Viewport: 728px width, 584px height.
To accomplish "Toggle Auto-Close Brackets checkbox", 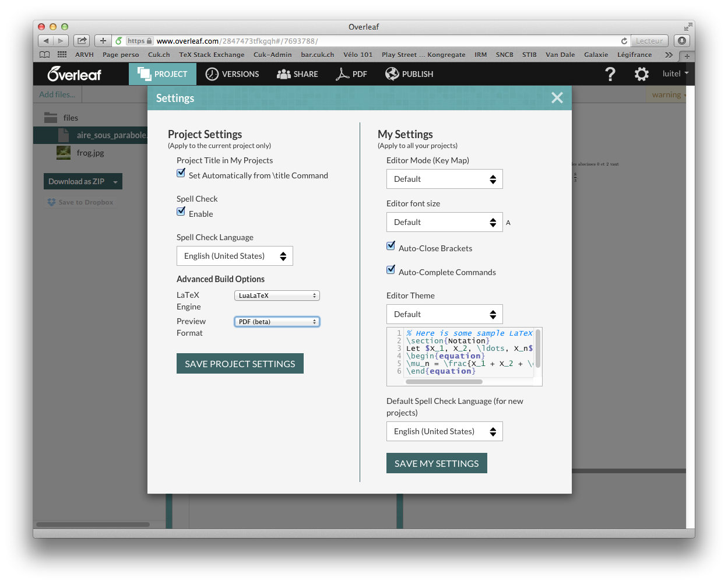I will click(391, 246).
